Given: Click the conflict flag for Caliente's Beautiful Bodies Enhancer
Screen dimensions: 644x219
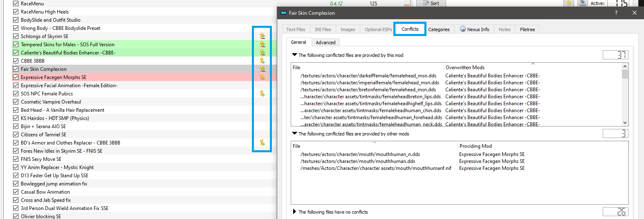Looking at the screenshot, I should point(262,52).
